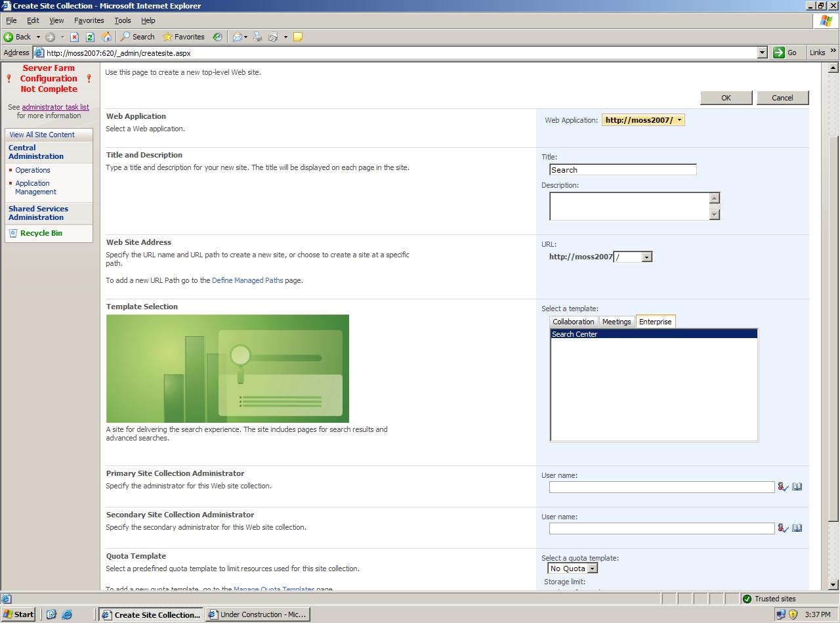Open the administrator task list link
The image size is (840, 623).
coord(55,107)
